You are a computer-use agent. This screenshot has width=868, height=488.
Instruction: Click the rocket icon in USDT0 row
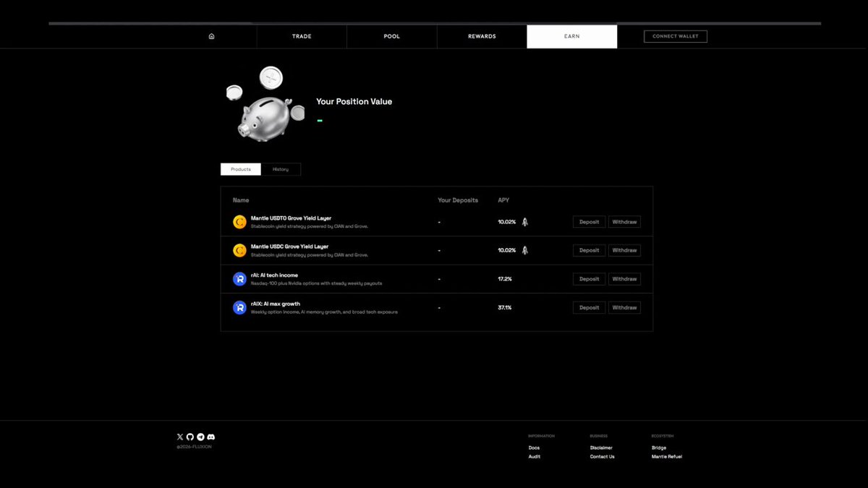525,222
